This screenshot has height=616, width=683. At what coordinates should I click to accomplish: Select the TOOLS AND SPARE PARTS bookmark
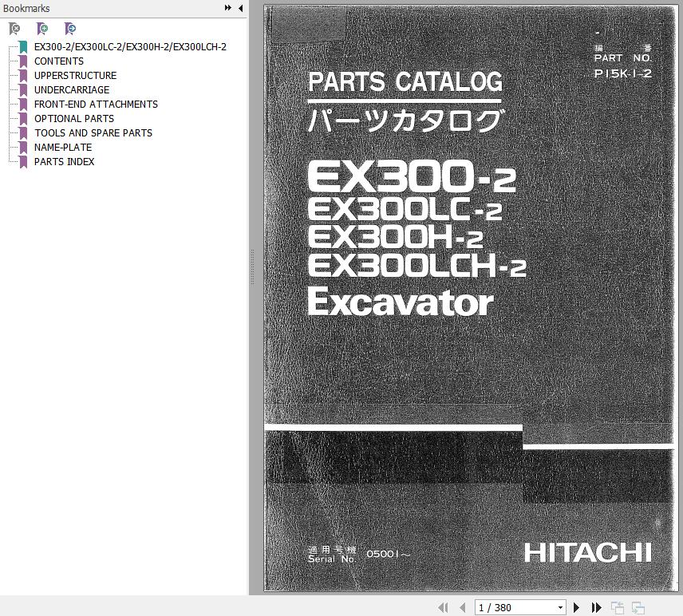[x=93, y=133]
